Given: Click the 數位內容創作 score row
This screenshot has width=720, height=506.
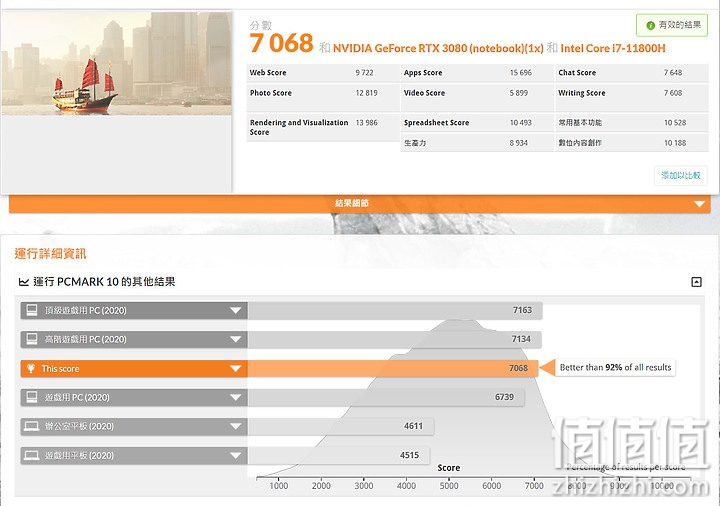Looking at the screenshot, I should (x=631, y=143).
